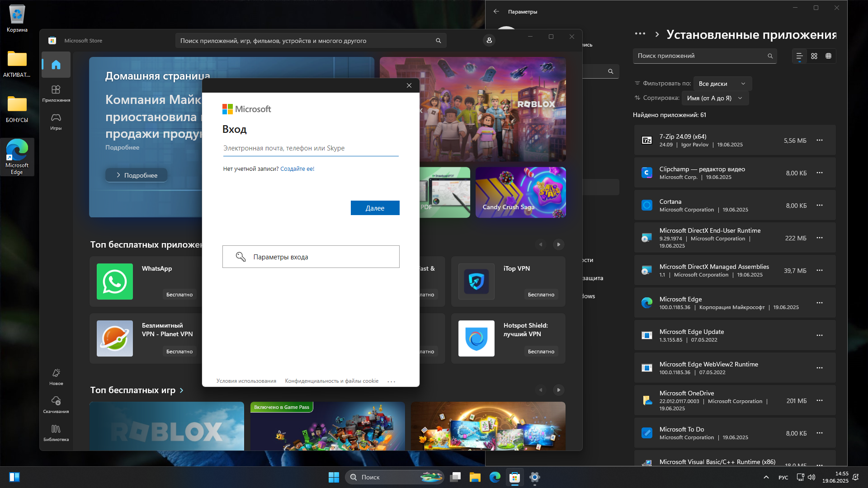
Task: Click Бесплатно button under WhatsApp
Action: [x=179, y=295]
